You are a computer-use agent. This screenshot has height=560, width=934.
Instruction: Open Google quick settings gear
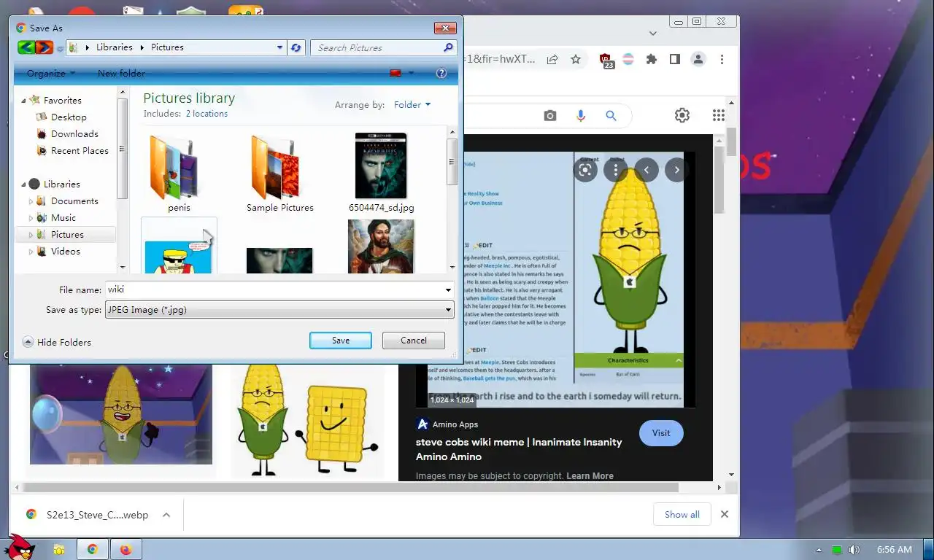(682, 115)
